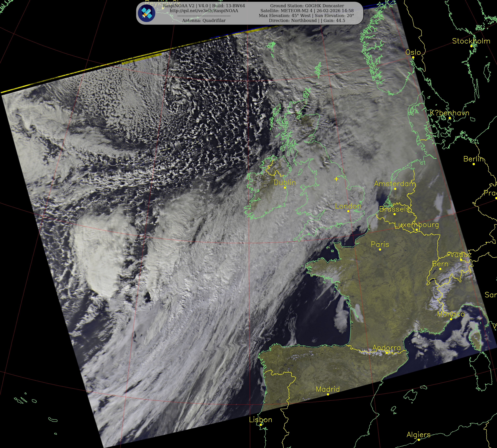Click the Lisbon city label
Screen dimensions: 497x448
click(x=260, y=420)
